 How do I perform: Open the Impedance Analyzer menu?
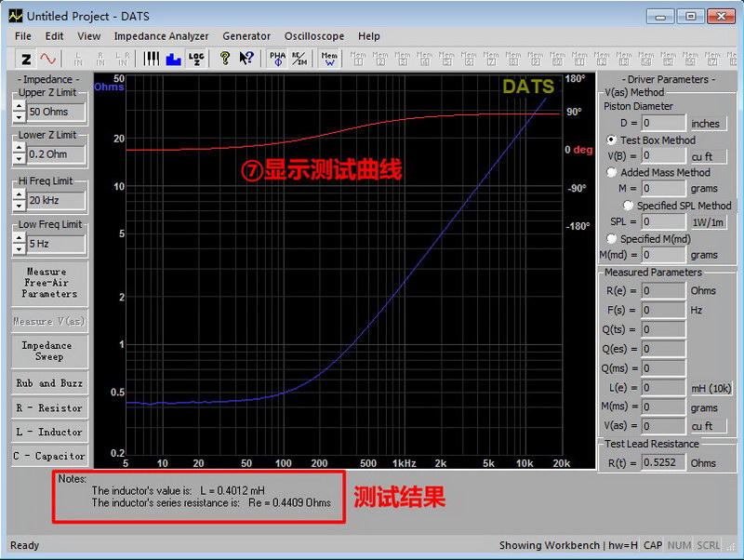[x=161, y=36]
